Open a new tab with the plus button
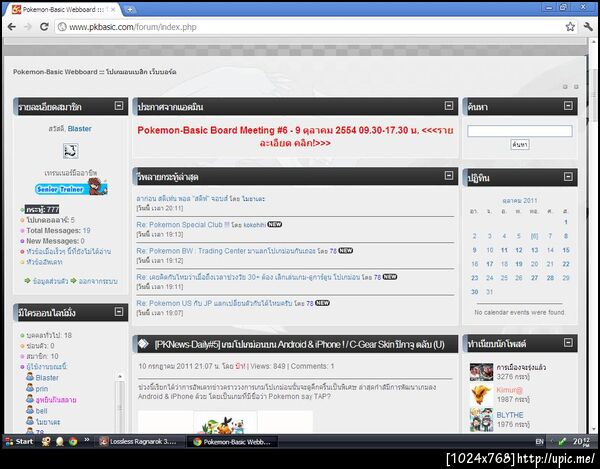Screen dimensions: 600x469 129,10
